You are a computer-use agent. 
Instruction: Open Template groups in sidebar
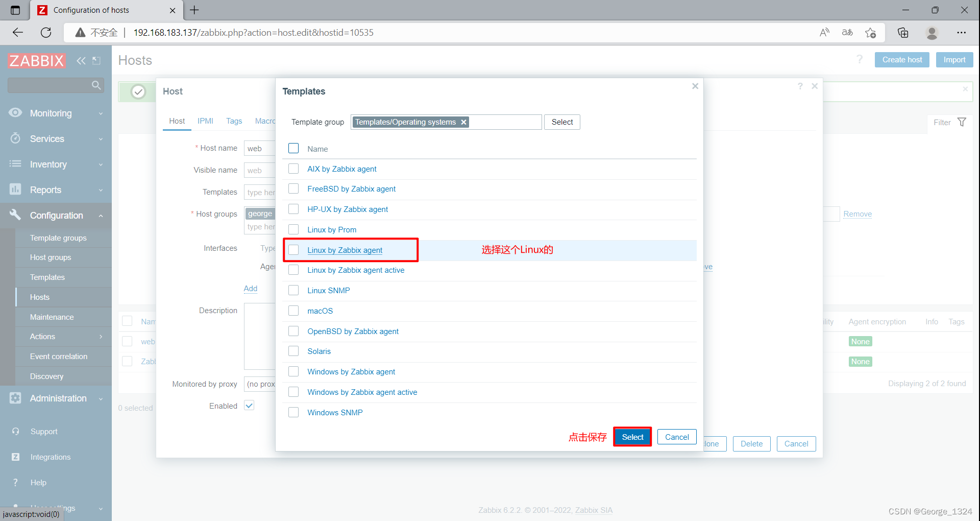[x=58, y=238]
